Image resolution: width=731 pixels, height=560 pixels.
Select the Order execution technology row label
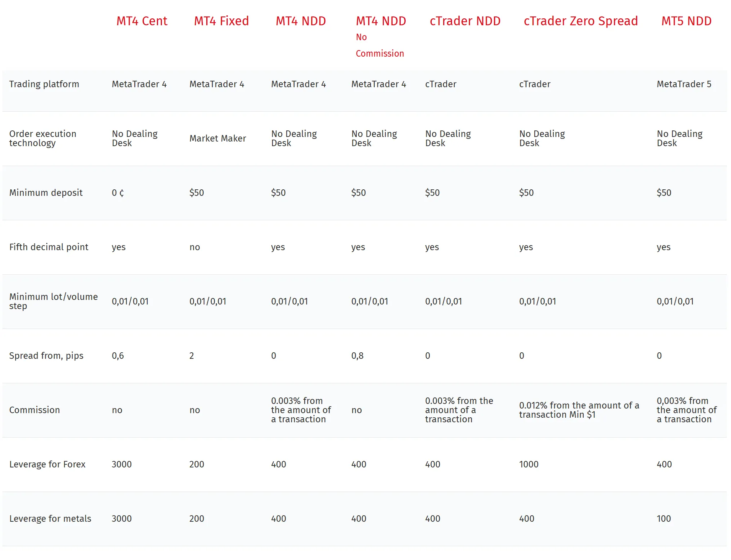pyautogui.click(x=43, y=138)
